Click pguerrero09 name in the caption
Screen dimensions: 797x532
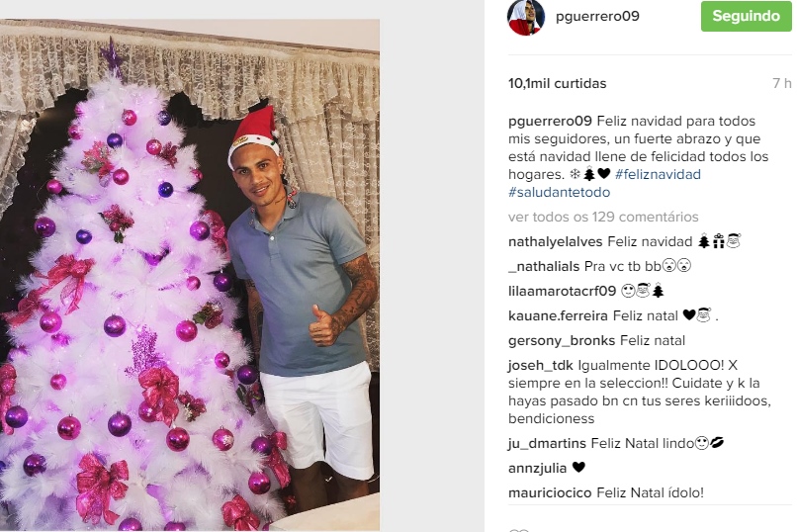[550, 122]
